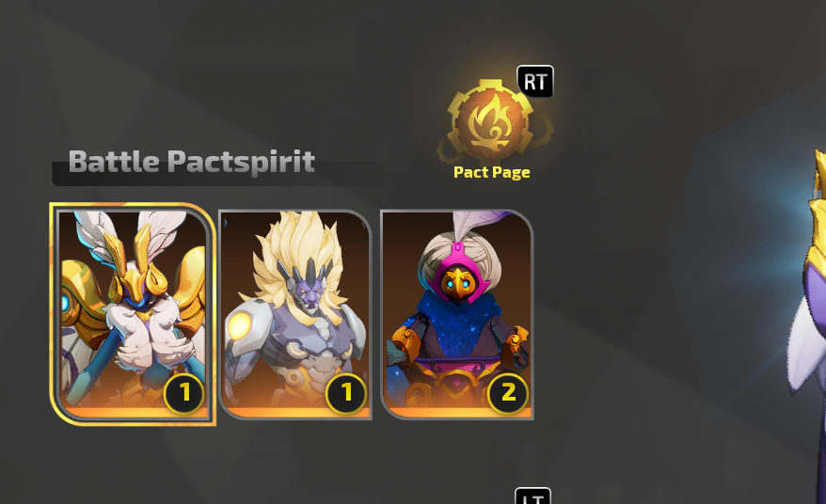Click the RT controller button badge
The height and width of the screenshot is (504, 826).
(535, 82)
